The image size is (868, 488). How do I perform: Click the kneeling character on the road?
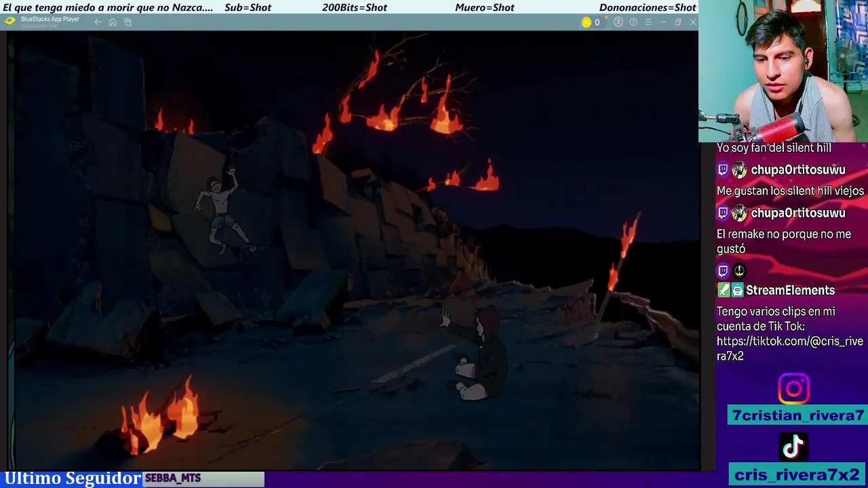click(477, 352)
